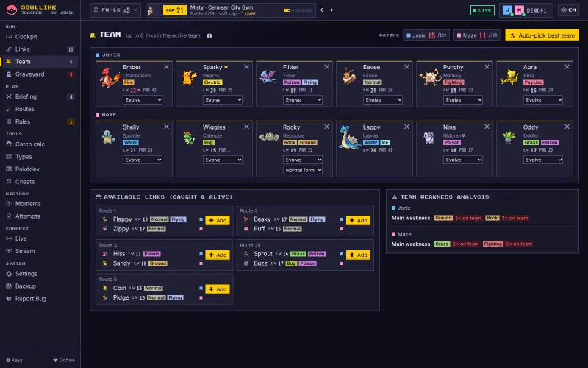Add the Route 5 link Coin and Pidge
The height and width of the screenshot is (368, 588).
click(x=218, y=289)
